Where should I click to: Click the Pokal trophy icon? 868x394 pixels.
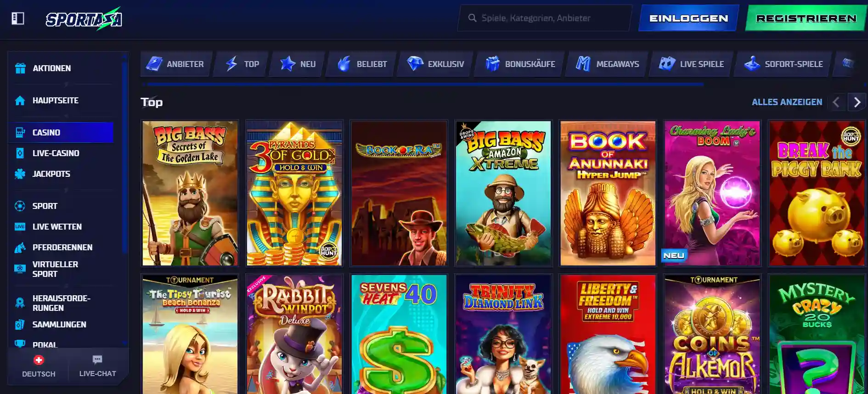pyautogui.click(x=20, y=343)
